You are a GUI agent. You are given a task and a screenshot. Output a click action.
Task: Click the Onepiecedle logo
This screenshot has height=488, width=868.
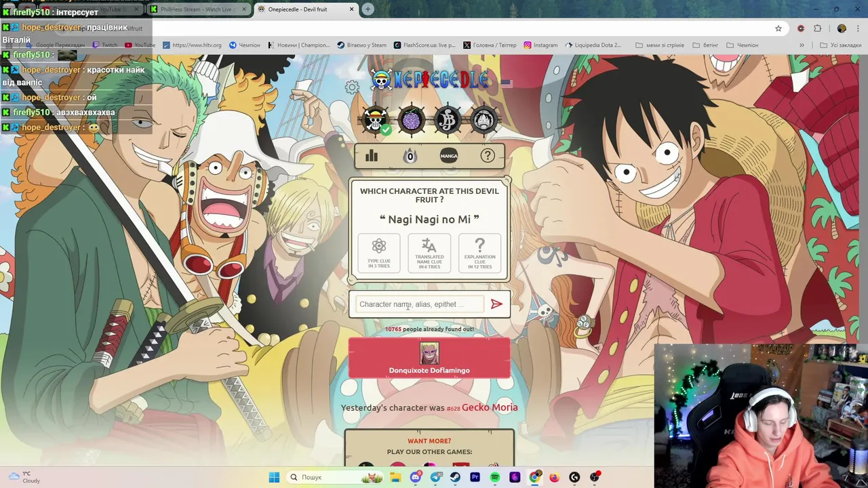[430, 80]
